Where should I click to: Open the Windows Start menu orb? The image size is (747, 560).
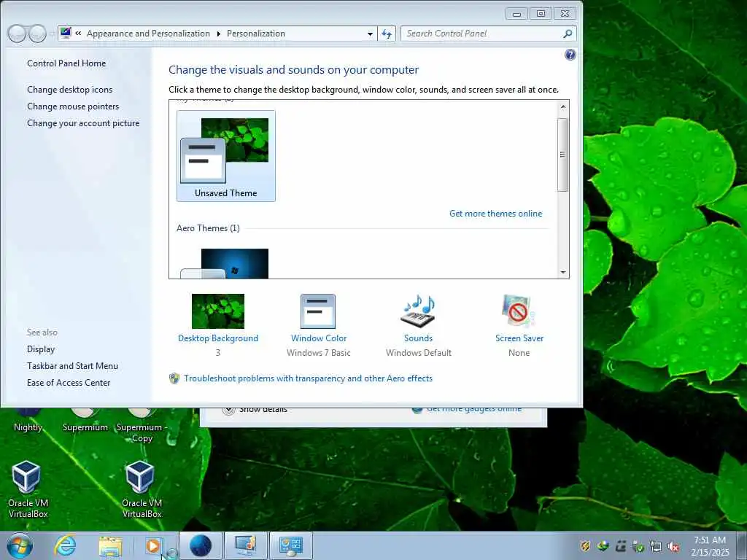point(20,545)
